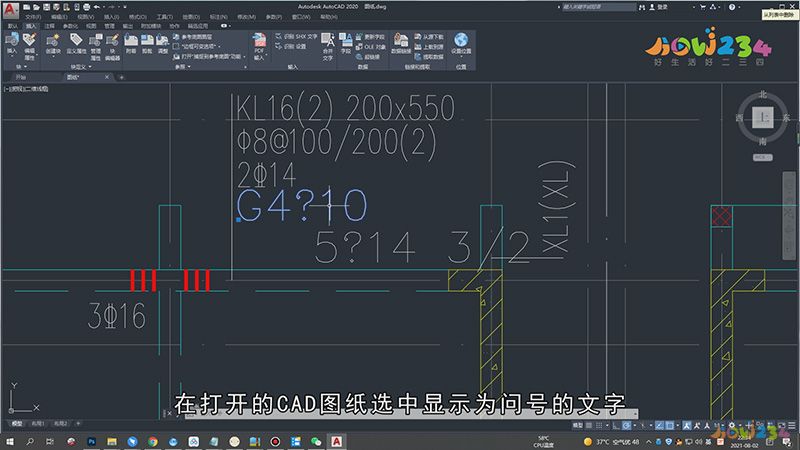800x450 pixels.
Task: Expand the Block (块) panel dropdown
Action: [21, 67]
